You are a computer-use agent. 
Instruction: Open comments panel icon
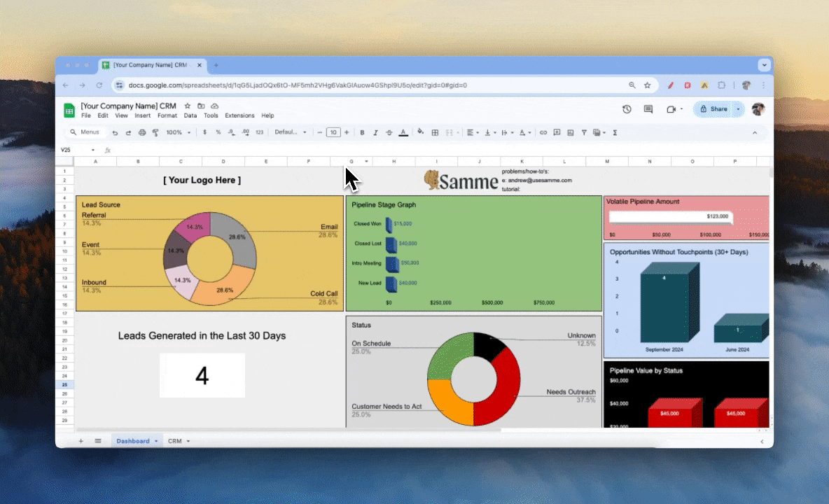[648, 108]
